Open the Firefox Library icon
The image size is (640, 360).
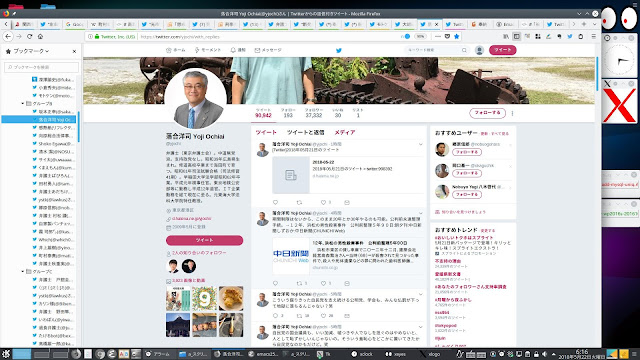point(506,36)
